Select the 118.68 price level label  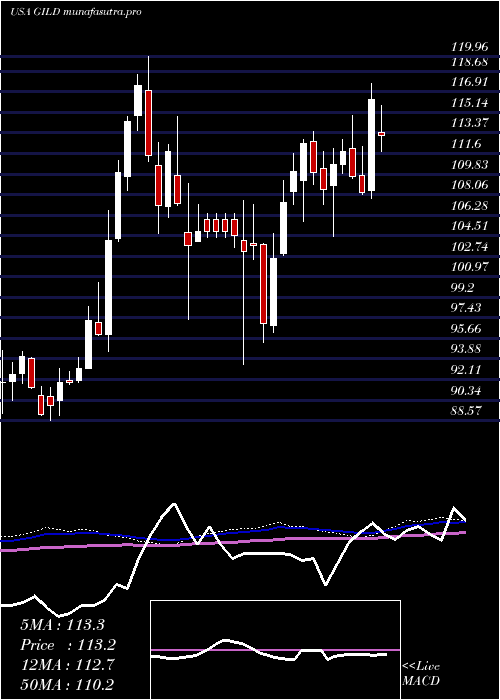[469, 62]
